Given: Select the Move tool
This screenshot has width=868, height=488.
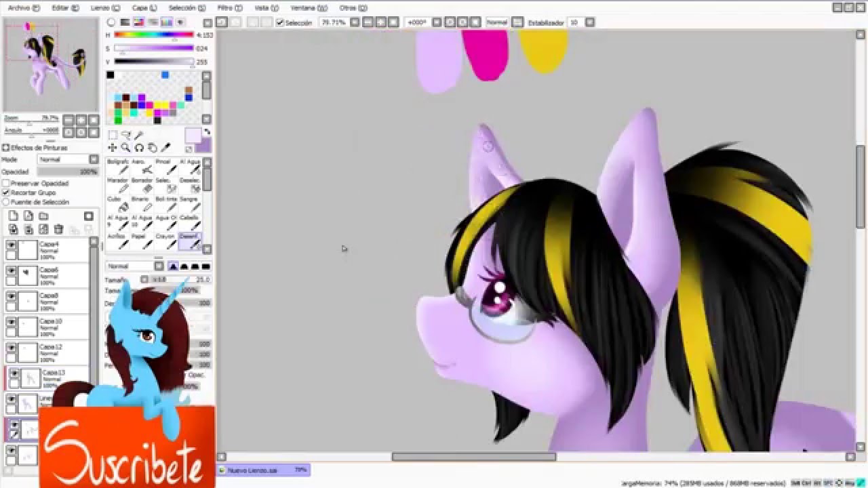Looking at the screenshot, I should pyautogui.click(x=113, y=148).
